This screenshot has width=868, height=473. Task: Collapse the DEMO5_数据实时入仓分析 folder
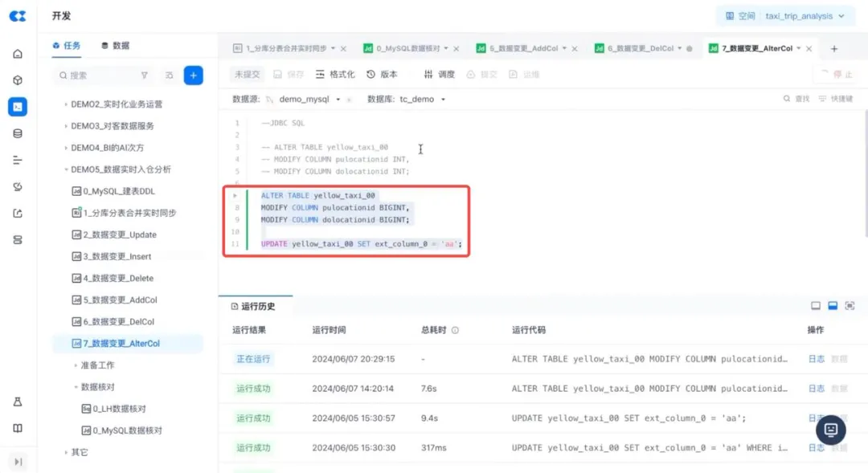pos(66,169)
